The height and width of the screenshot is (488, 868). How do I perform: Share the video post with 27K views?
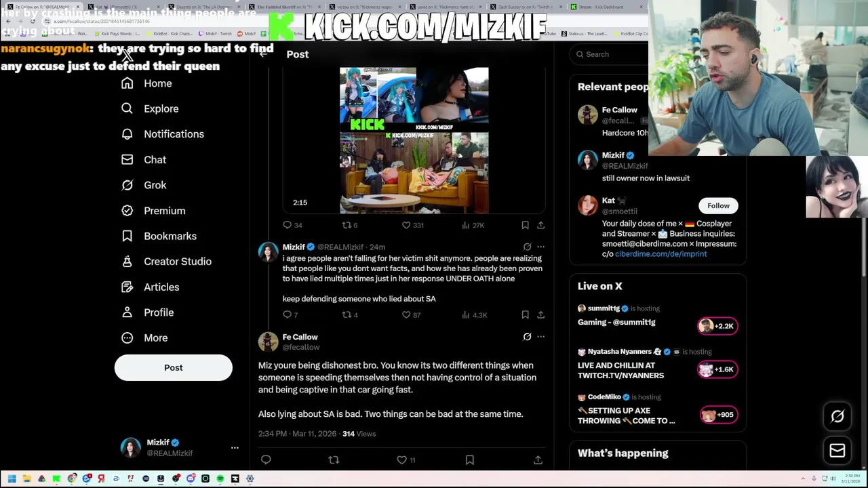pyautogui.click(x=540, y=225)
